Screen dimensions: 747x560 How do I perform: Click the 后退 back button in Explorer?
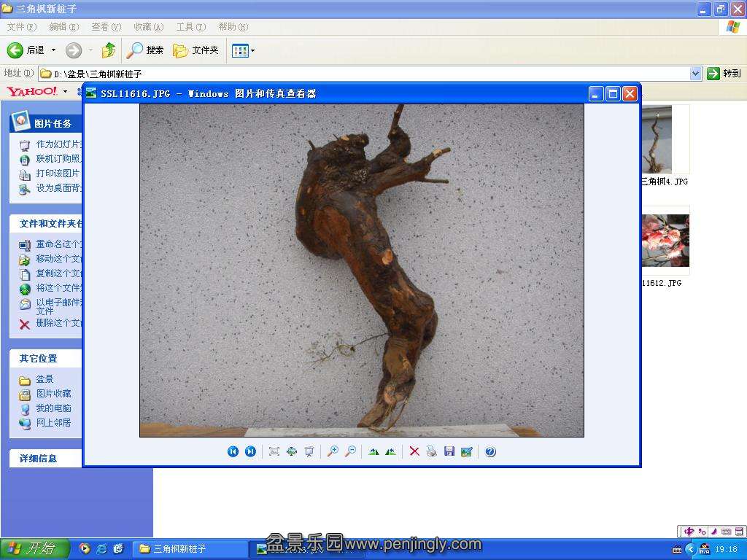pos(26,50)
